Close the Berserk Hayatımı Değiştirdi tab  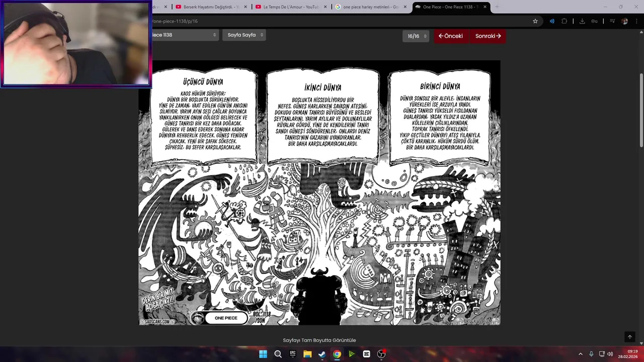click(x=245, y=7)
